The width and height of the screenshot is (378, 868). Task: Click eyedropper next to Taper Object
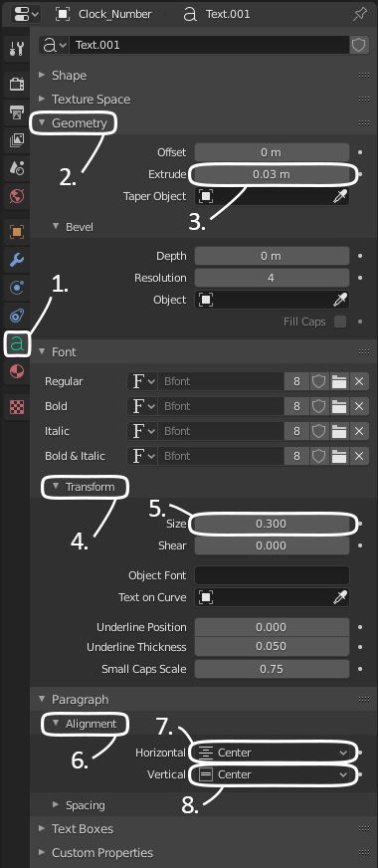340,196
